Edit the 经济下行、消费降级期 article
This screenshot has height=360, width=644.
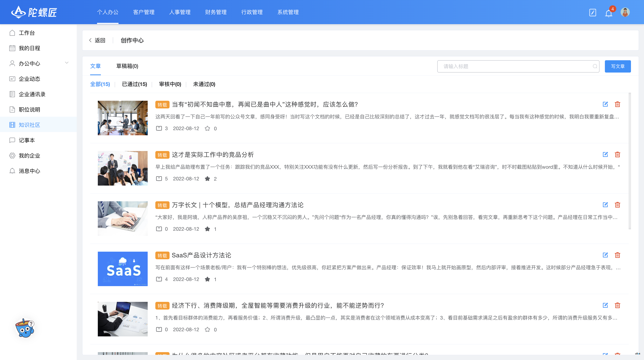click(605, 305)
